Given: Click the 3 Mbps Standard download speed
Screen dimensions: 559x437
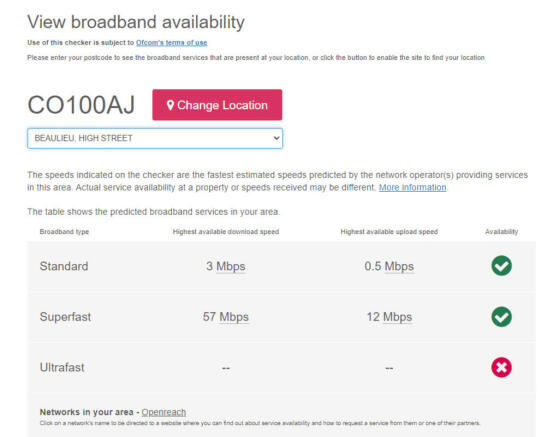Looking at the screenshot, I should click(x=226, y=266).
